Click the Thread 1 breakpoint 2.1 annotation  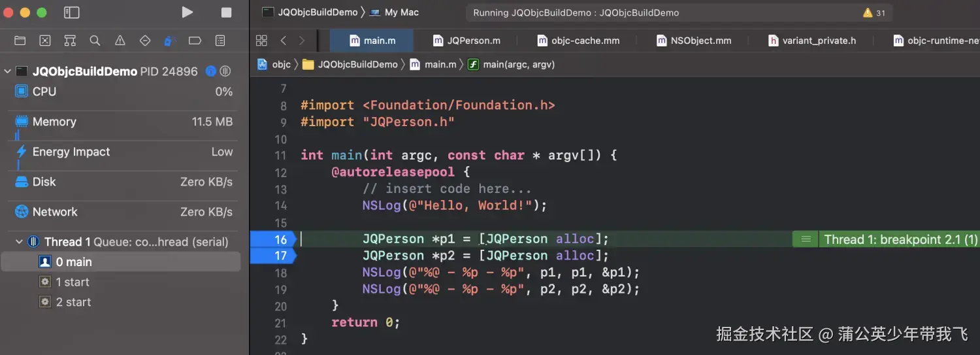click(x=901, y=239)
